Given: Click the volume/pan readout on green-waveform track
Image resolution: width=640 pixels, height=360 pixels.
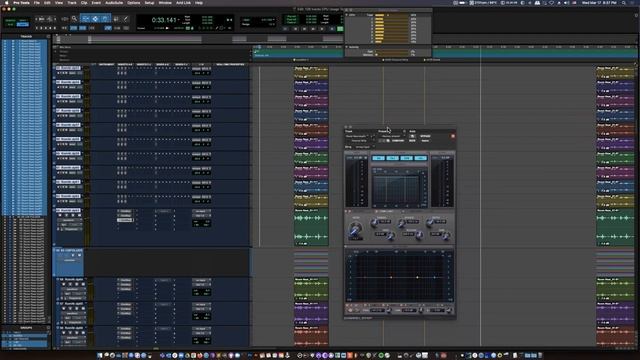Looking at the screenshot, I should (201, 223).
